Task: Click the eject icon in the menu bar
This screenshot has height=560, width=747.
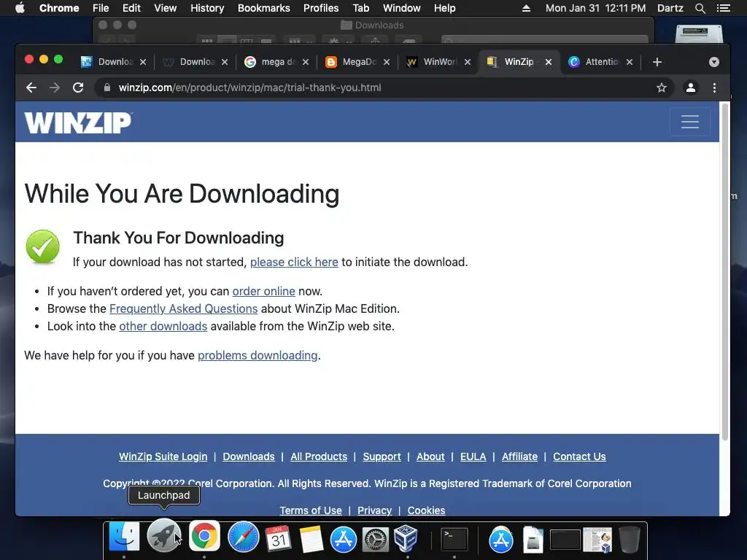Action: 526,8
